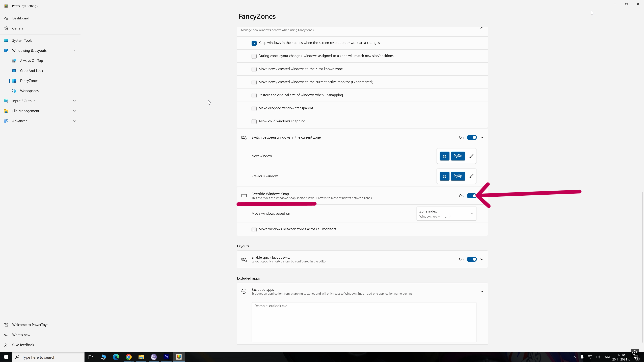Collapse the Switch between windows section chevron
This screenshot has width=644, height=362.
pos(482,137)
